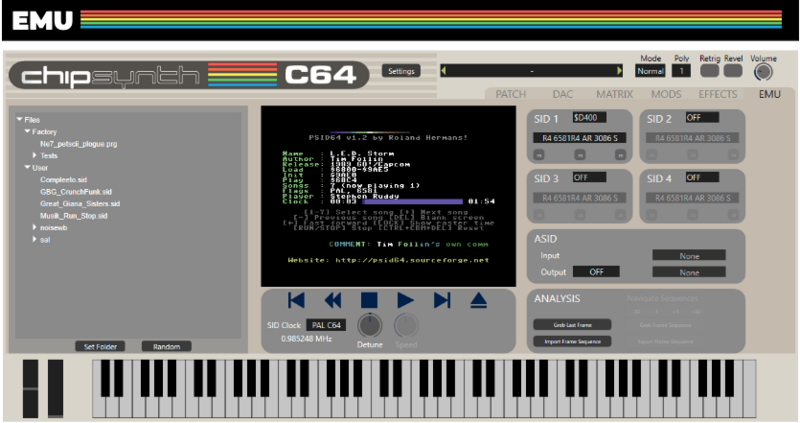Switch to the DAC tab
The height and width of the screenshot is (423, 800).
tap(563, 94)
